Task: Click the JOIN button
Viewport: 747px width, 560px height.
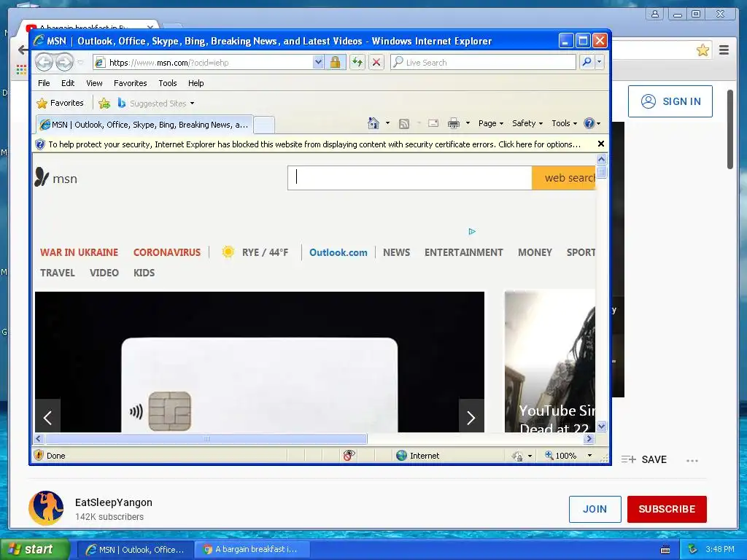Action: pos(595,509)
